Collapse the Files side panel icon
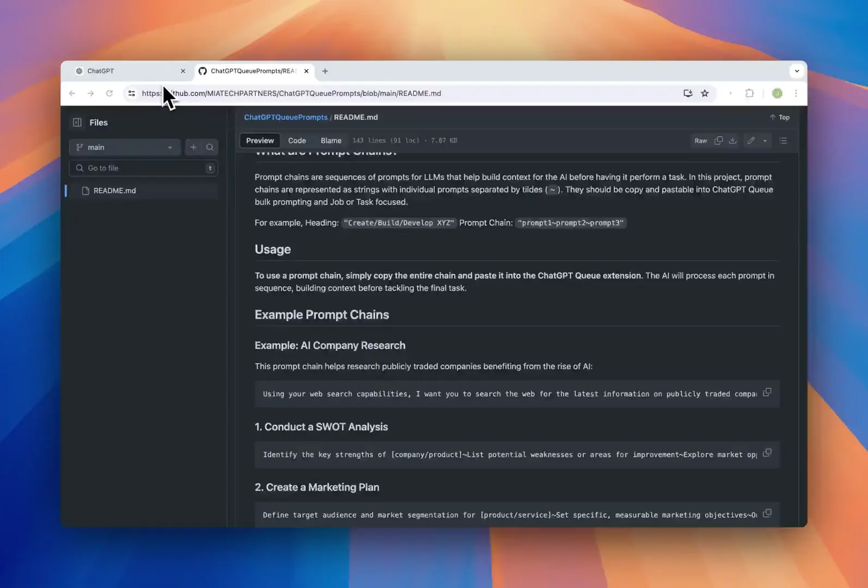The height and width of the screenshot is (588, 868). click(77, 122)
